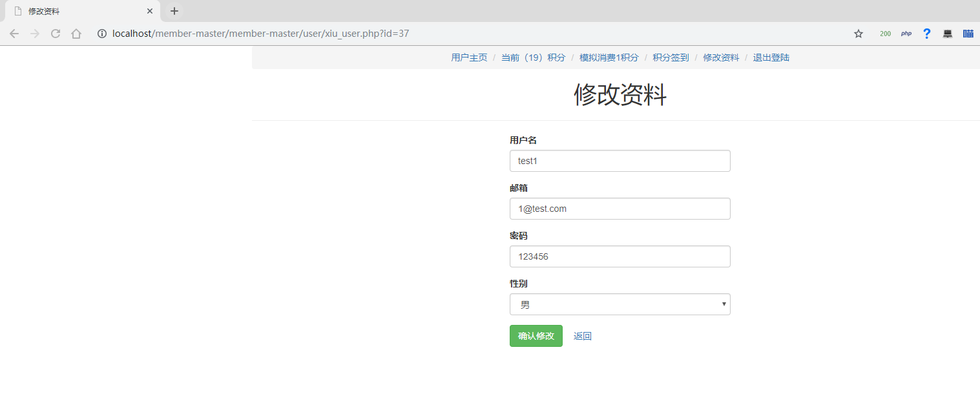Click the rightmost blue extension icon
This screenshot has width=980, height=405.
coord(968,34)
